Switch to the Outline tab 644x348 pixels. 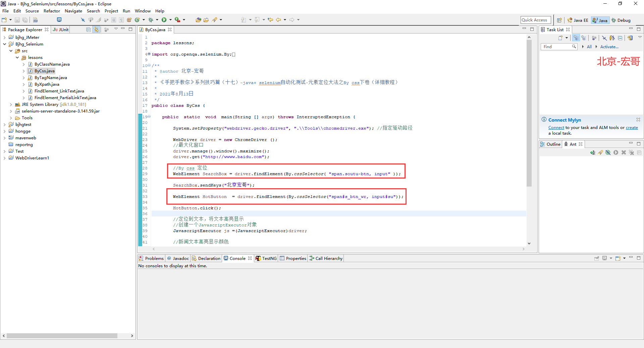pyautogui.click(x=550, y=144)
